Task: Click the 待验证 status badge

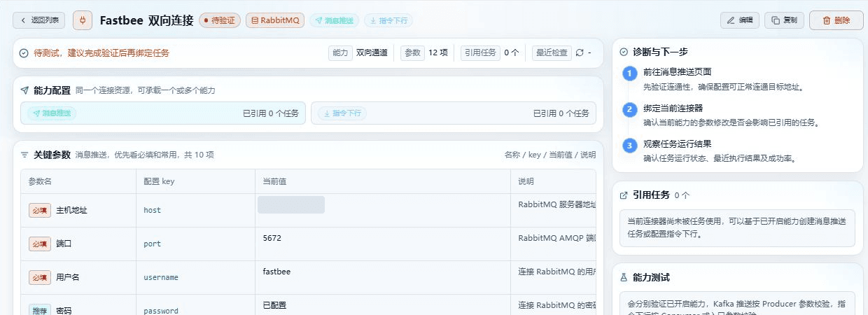Action: point(220,20)
